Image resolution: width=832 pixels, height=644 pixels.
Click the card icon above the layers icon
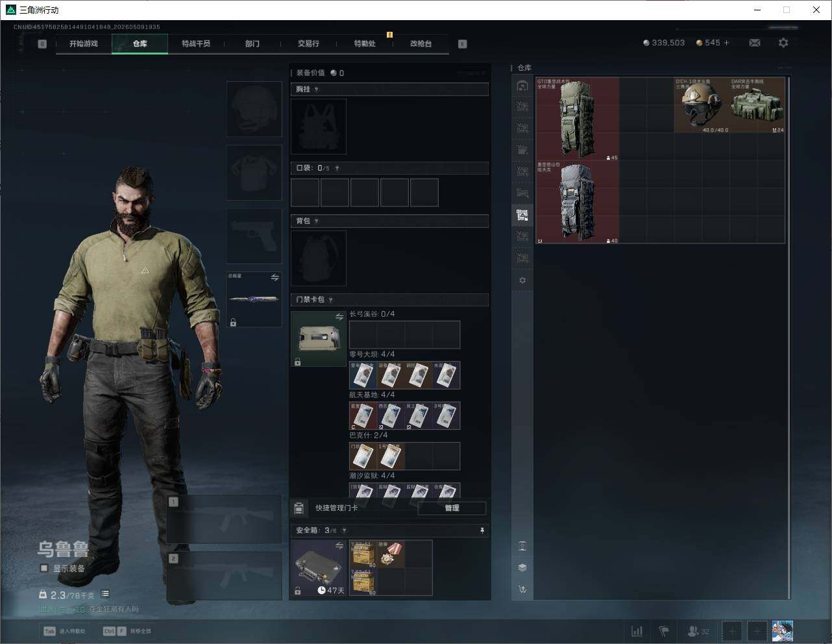tap(522, 546)
